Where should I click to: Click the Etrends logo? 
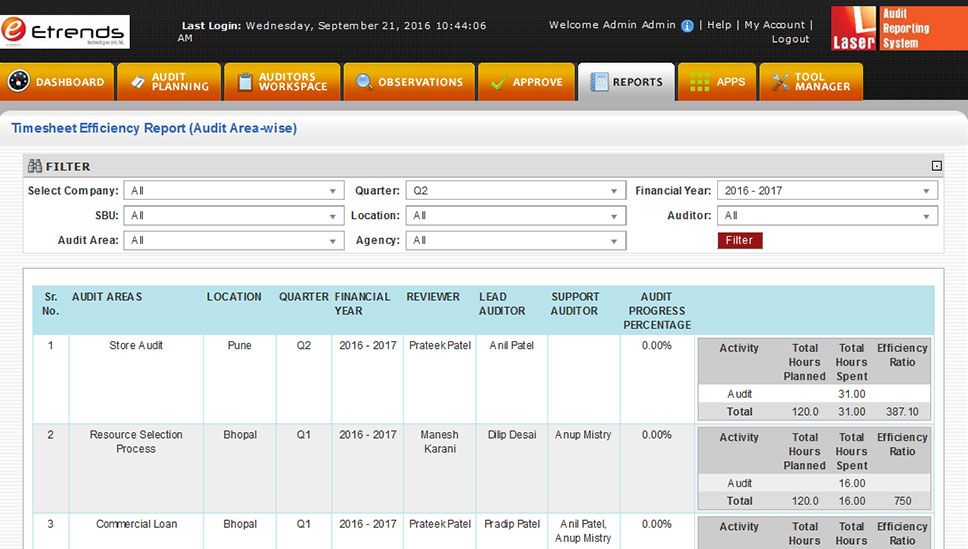click(x=65, y=31)
